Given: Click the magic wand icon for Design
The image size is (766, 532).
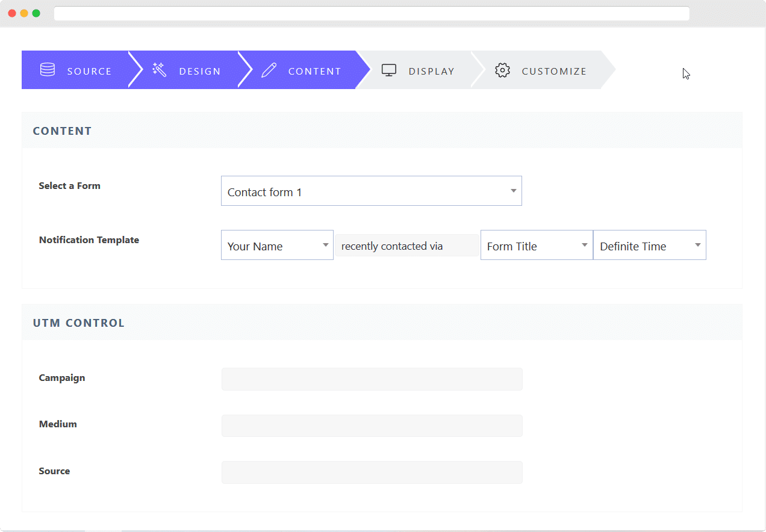Looking at the screenshot, I should 159,70.
